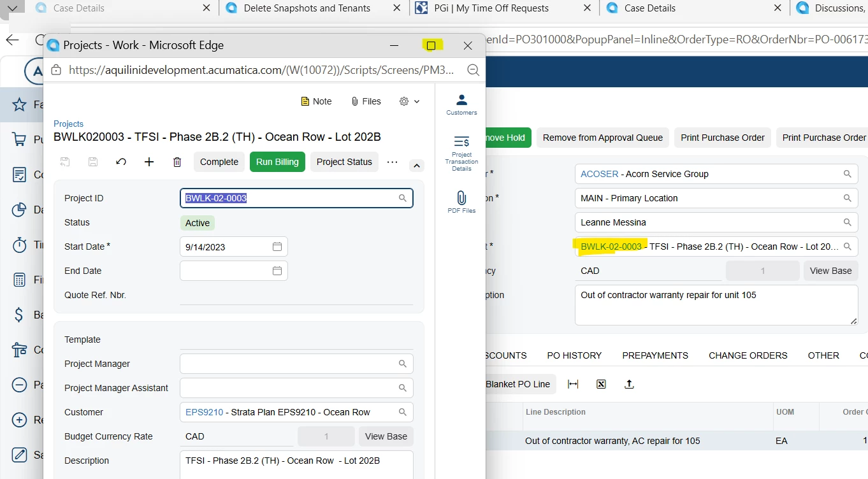Click the plus icon to add project
The image size is (868, 479).
point(149,162)
